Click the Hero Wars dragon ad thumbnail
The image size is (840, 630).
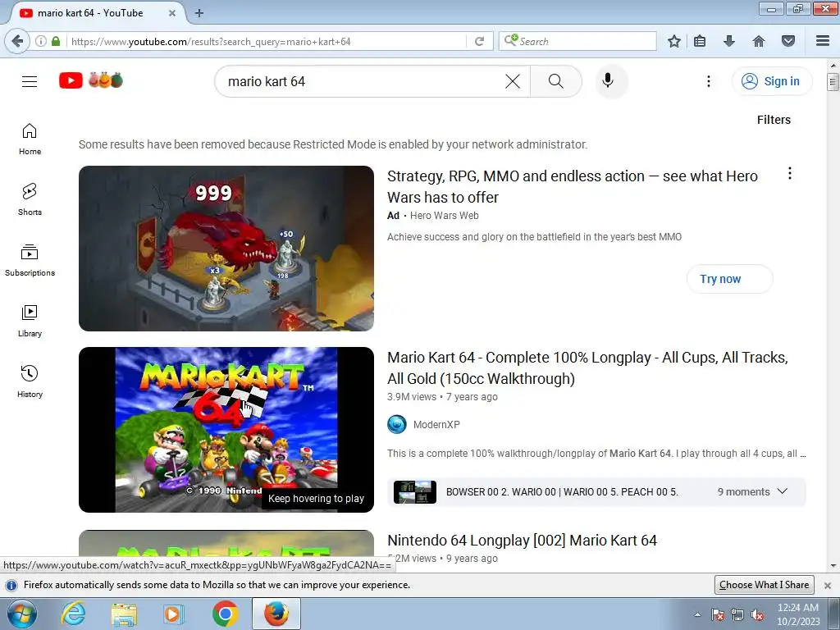point(226,249)
